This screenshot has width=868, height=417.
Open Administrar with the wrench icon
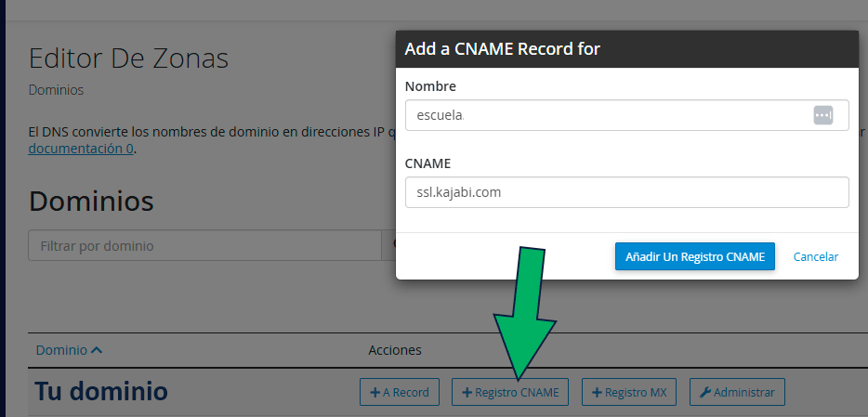737,392
